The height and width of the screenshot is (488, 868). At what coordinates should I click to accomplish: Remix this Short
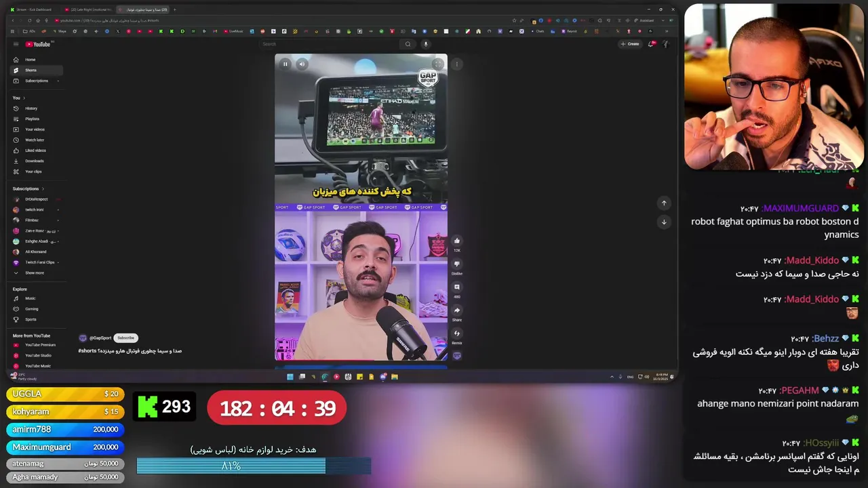[x=456, y=333]
